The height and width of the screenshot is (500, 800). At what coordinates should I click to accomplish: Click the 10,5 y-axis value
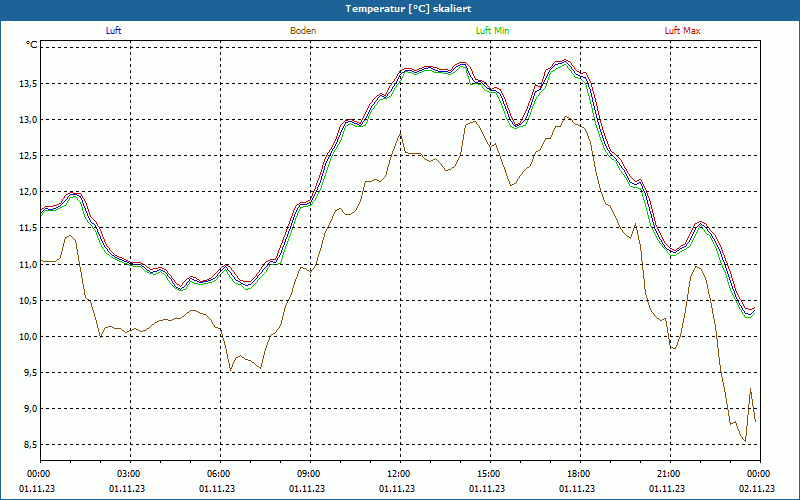[29, 301]
